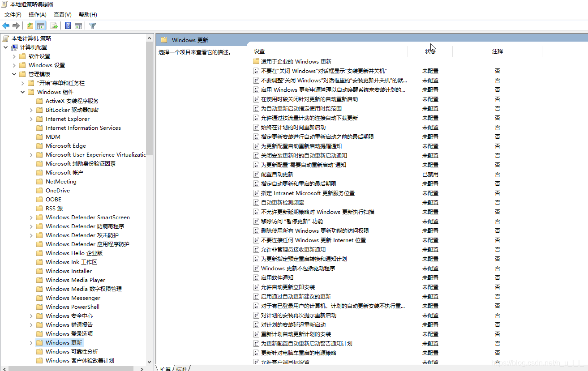The height and width of the screenshot is (371, 588).
Task: Expand the Windows Defender SmartScreen node
Action: (31, 217)
